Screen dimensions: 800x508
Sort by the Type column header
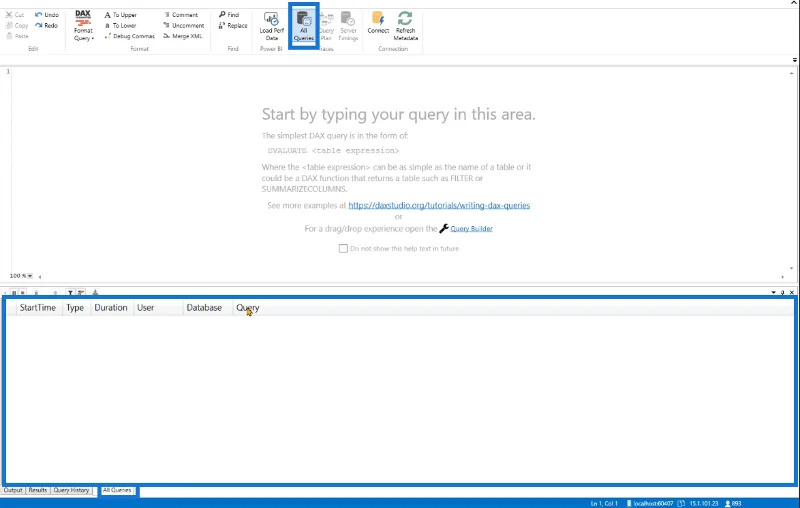tap(75, 308)
